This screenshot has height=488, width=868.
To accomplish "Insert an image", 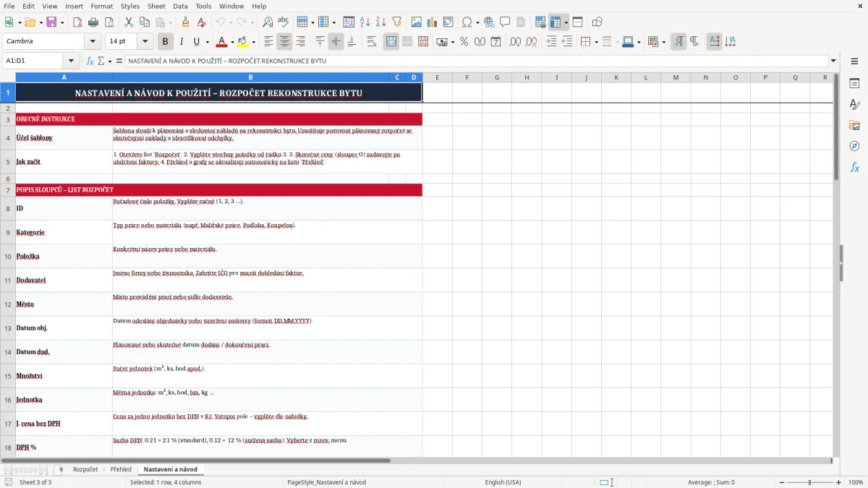I will (x=417, y=22).
